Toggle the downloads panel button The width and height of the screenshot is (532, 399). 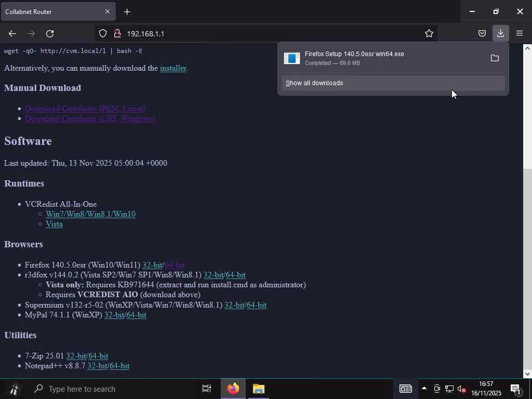[x=500, y=33]
